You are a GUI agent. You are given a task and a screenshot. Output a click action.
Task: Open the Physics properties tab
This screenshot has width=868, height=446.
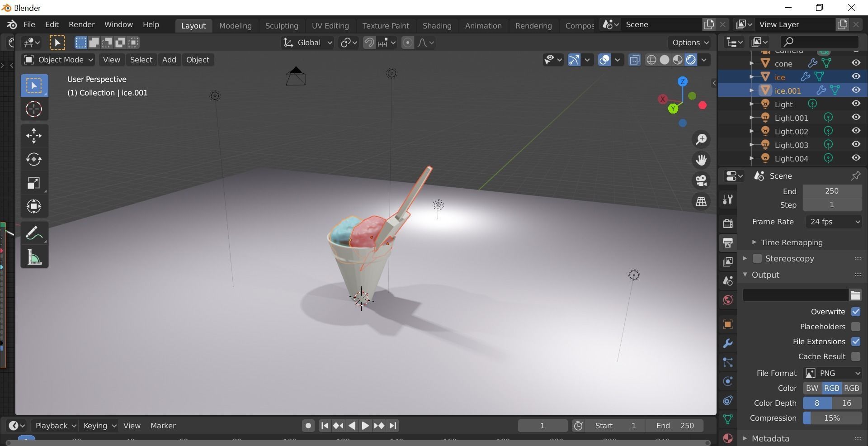tap(727, 381)
